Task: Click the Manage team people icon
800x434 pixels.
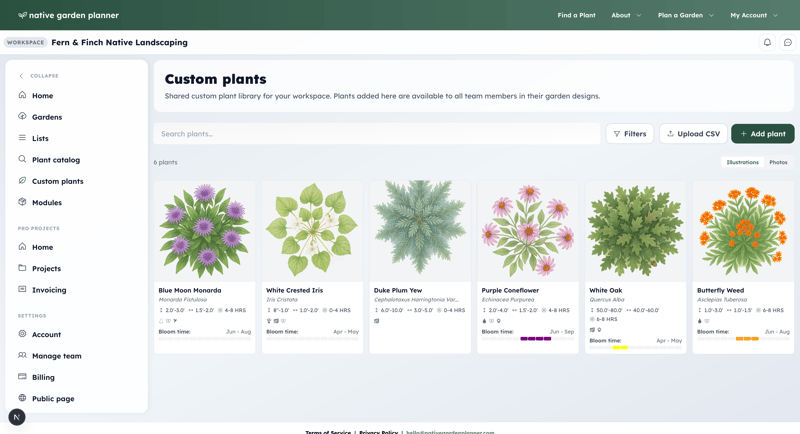Action: [22, 355]
